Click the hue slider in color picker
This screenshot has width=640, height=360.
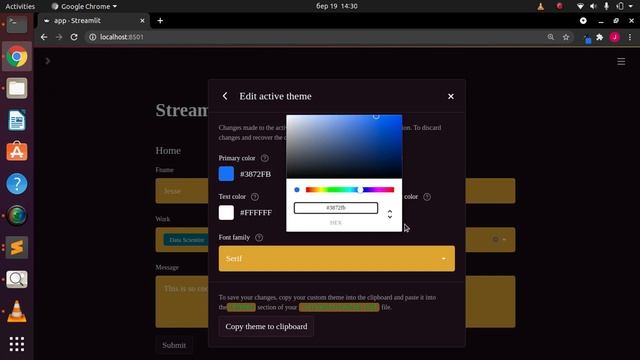[x=350, y=189]
